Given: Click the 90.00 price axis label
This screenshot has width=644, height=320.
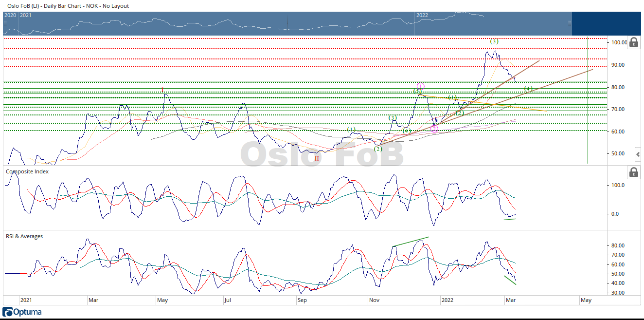Looking at the screenshot, I should pyautogui.click(x=619, y=65).
